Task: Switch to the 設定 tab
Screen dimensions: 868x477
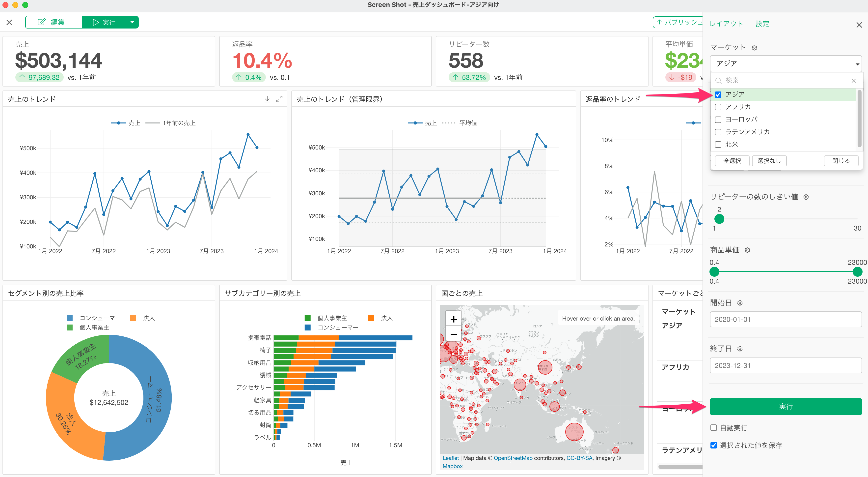Action: 762,24
